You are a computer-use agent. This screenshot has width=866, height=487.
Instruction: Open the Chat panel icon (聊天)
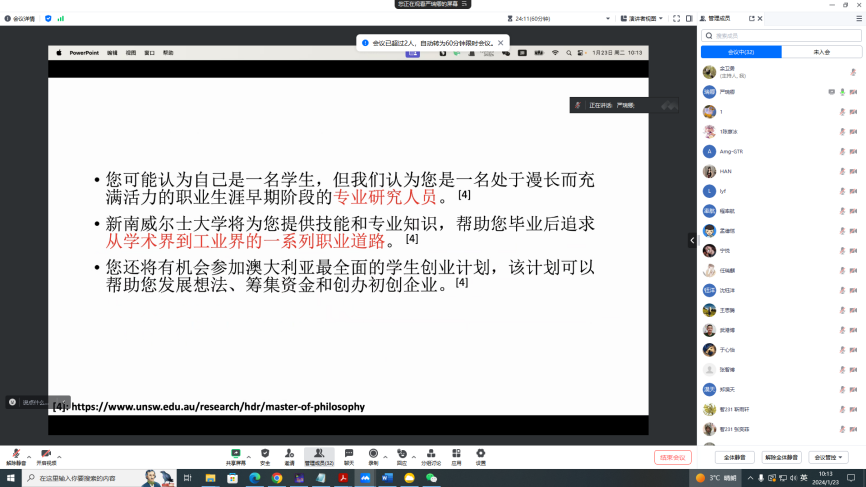pyautogui.click(x=349, y=455)
